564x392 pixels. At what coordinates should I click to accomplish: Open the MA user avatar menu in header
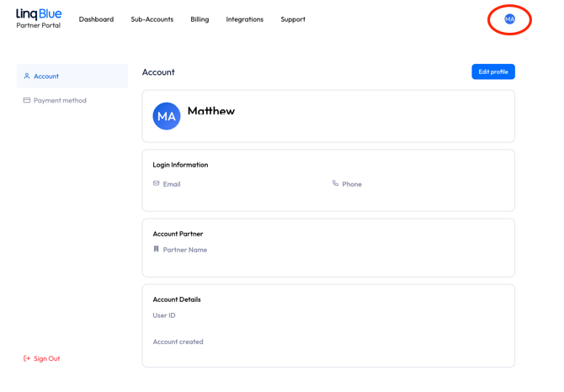(509, 19)
